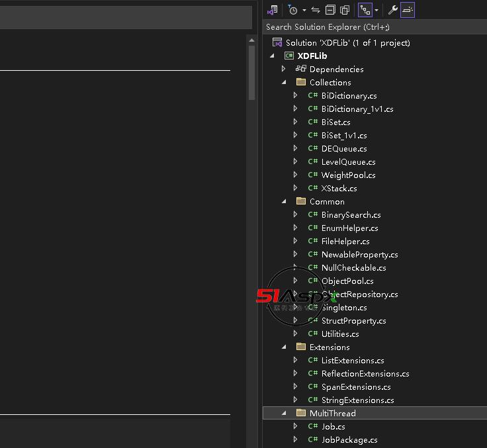The height and width of the screenshot is (448, 487).
Task: Toggle the Preview Selected Items button
Action: pos(408,10)
